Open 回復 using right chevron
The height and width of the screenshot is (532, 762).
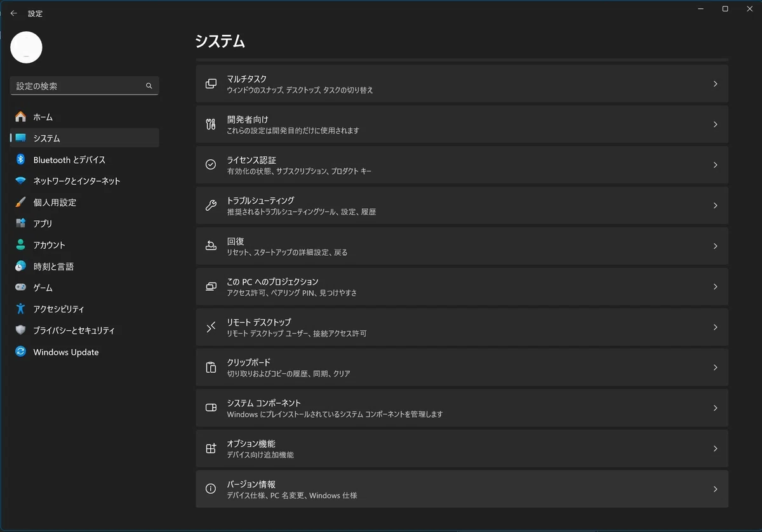point(715,246)
